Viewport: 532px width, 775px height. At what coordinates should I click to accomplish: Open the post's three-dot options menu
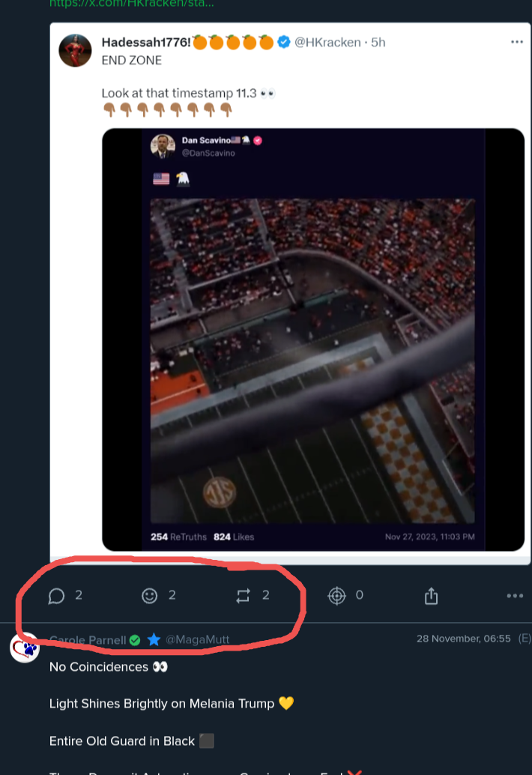click(515, 596)
